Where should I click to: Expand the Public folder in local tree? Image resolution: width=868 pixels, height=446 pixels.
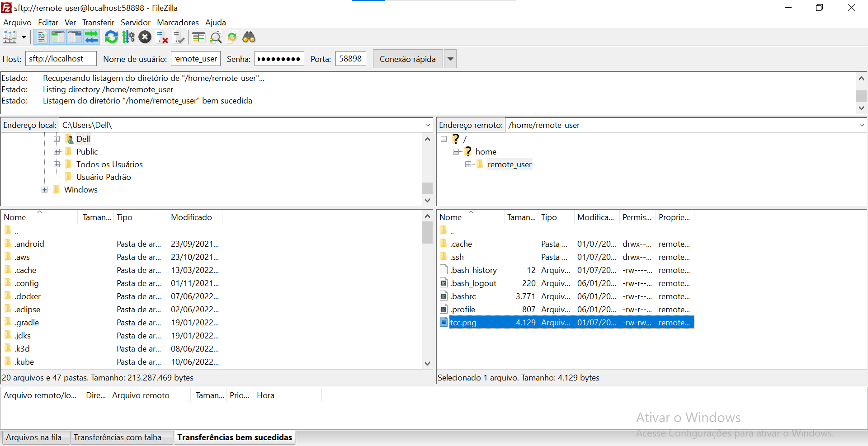(57, 151)
